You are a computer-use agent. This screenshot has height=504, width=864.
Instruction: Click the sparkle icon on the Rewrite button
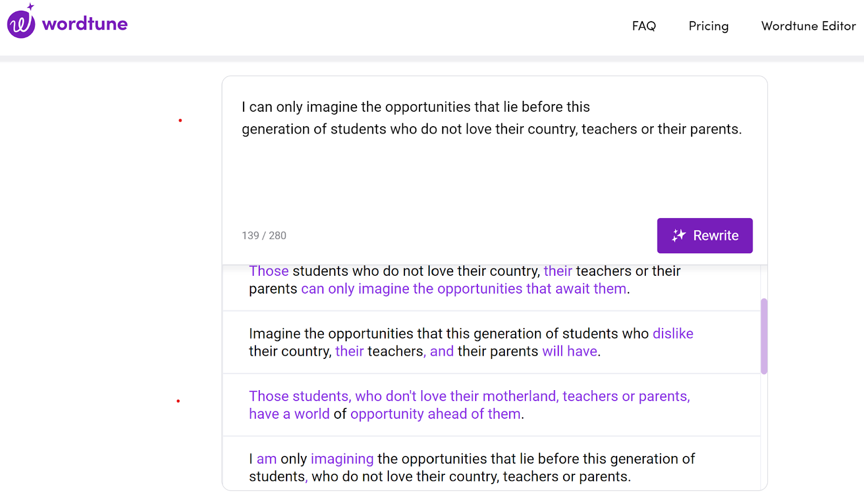pos(679,235)
